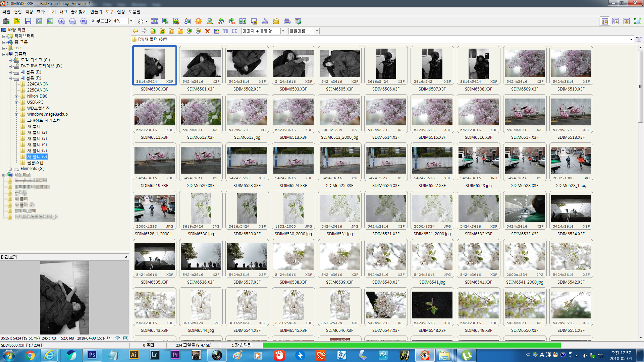Click the vertical scrollbar of thumbnail pane
Screen dimensions: 644x362
[x=640, y=87]
